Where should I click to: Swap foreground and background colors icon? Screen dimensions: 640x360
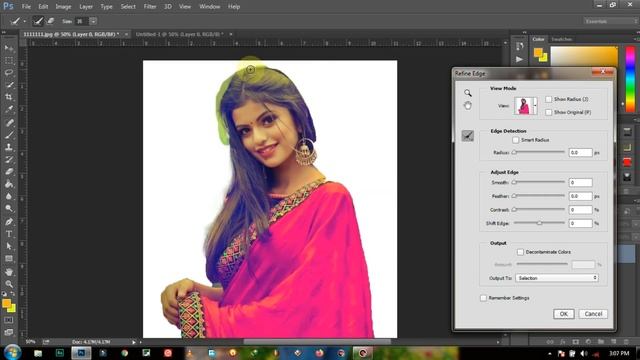coord(13,294)
